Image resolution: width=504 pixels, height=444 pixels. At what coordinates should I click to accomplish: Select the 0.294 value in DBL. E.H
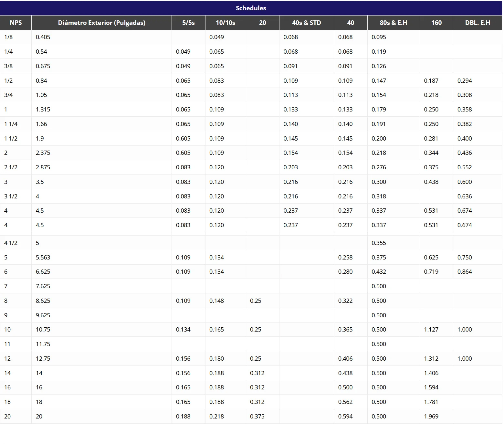click(x=464, y=81)
